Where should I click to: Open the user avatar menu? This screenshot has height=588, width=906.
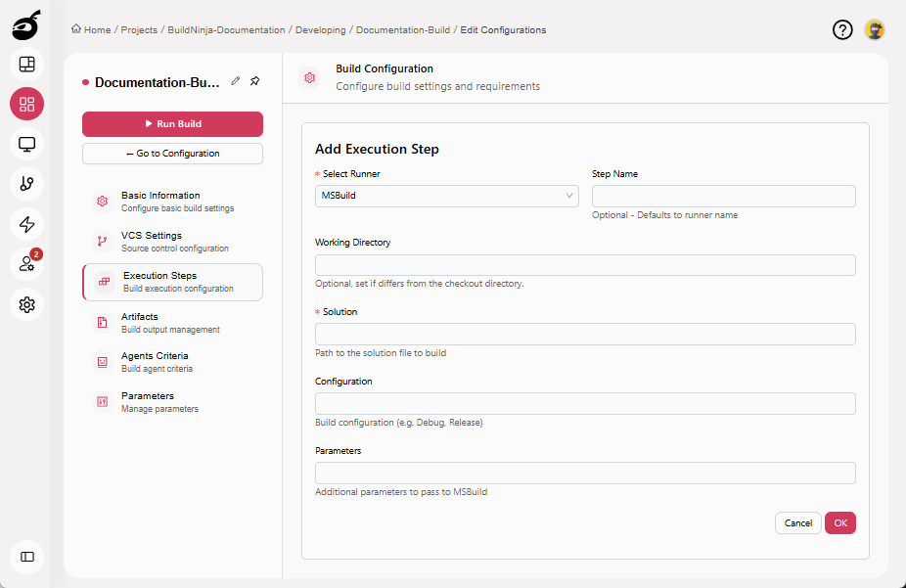point(875,30)
